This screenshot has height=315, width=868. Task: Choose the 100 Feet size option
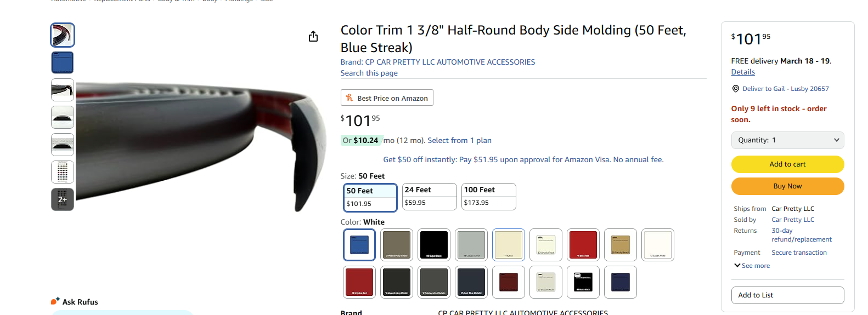click(x=488, y=196)
